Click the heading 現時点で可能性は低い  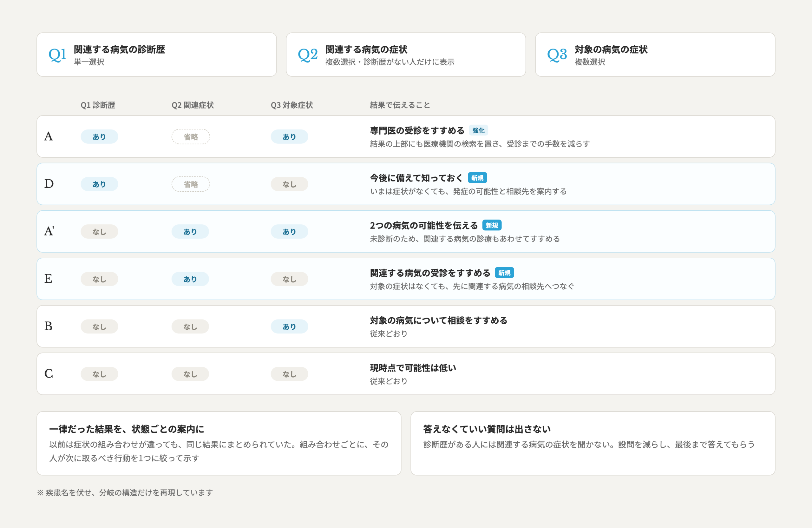pyautogui.click(x=413, y=367)
